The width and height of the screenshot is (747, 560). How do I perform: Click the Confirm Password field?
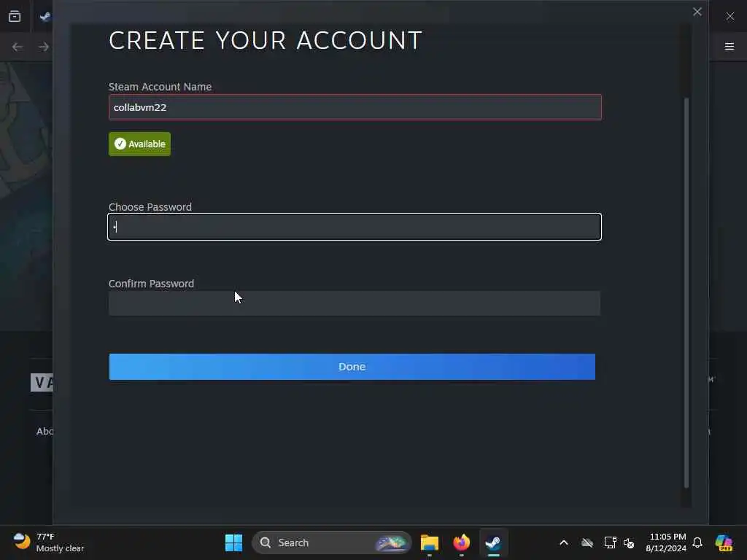[x=355, y=303]
